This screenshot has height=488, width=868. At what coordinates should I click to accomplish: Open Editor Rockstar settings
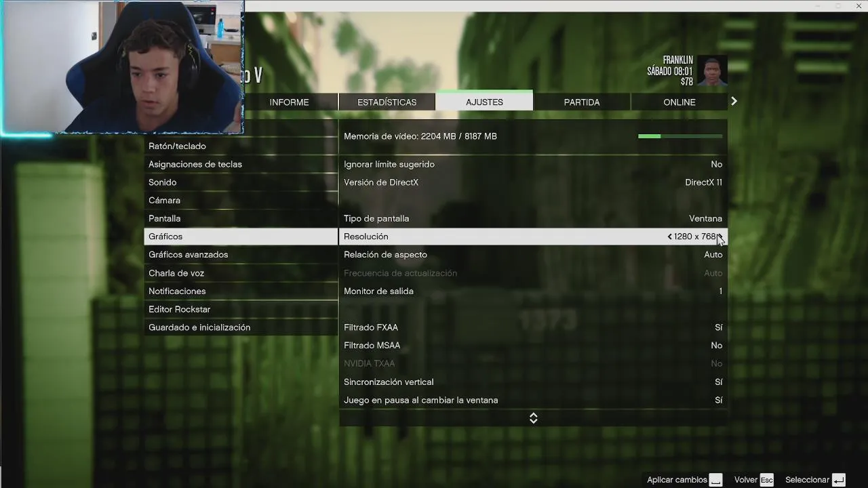click(x=241, y=309)
